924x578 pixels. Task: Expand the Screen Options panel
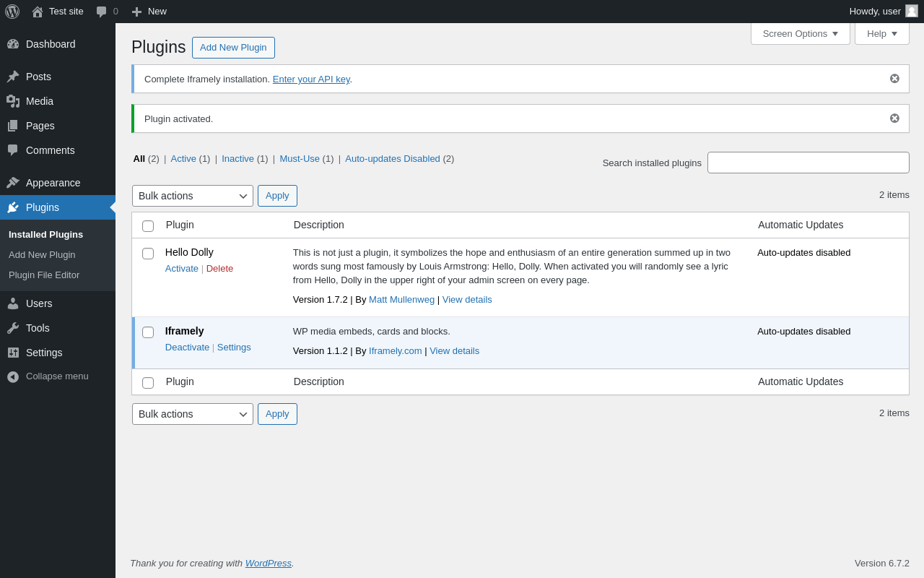click(x=800, y=33)
